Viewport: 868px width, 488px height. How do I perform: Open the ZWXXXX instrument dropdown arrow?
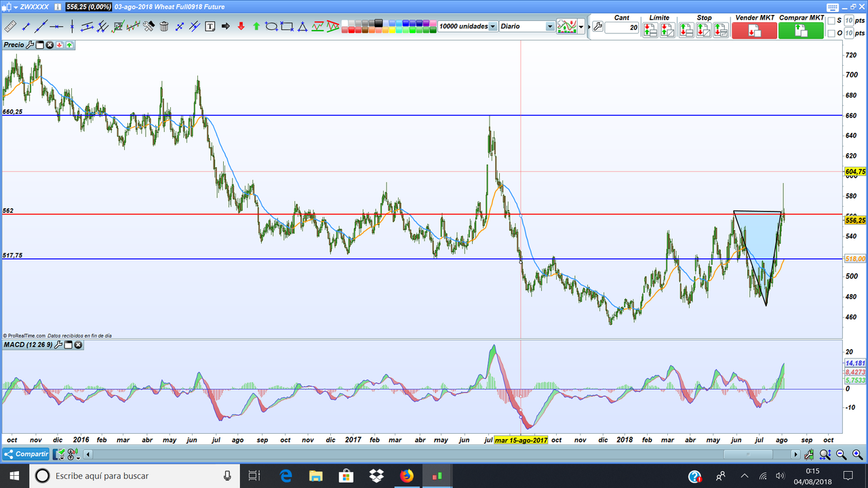tap(15, 7)
